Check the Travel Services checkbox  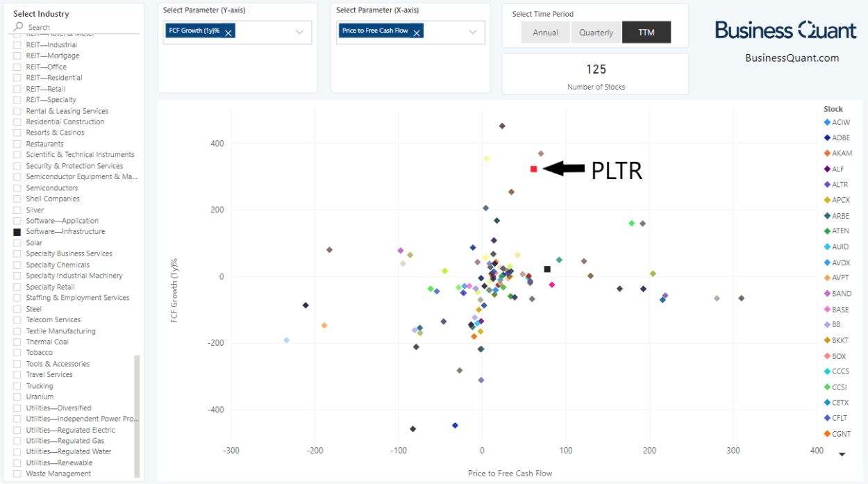coord(17,375)
